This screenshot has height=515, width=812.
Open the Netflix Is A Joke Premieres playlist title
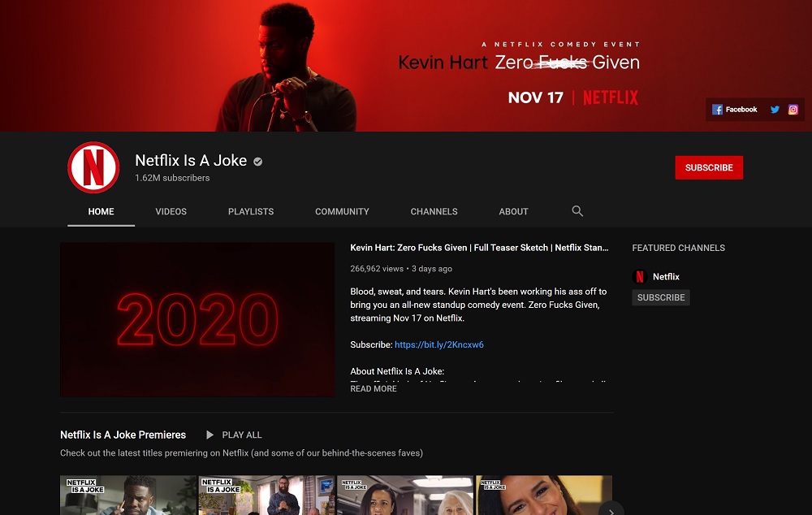(123, 435)
